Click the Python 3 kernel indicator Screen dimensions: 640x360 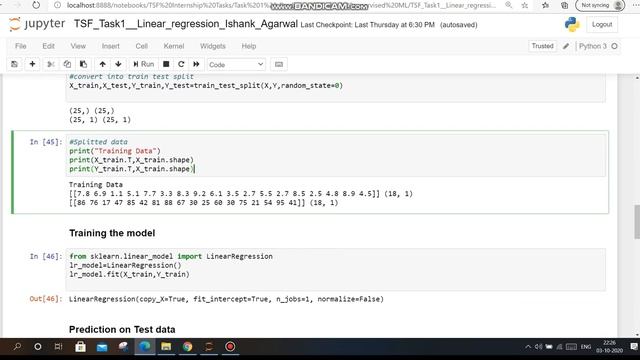[593, 46]
